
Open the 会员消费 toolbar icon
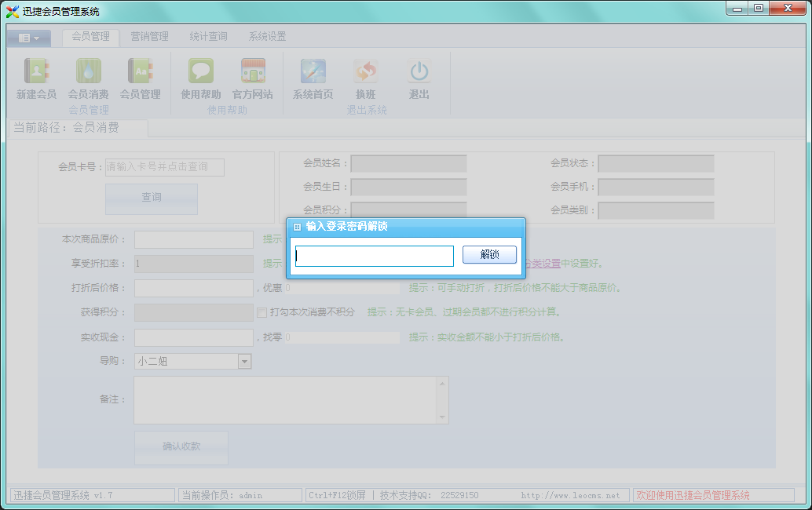coord(89,71)
